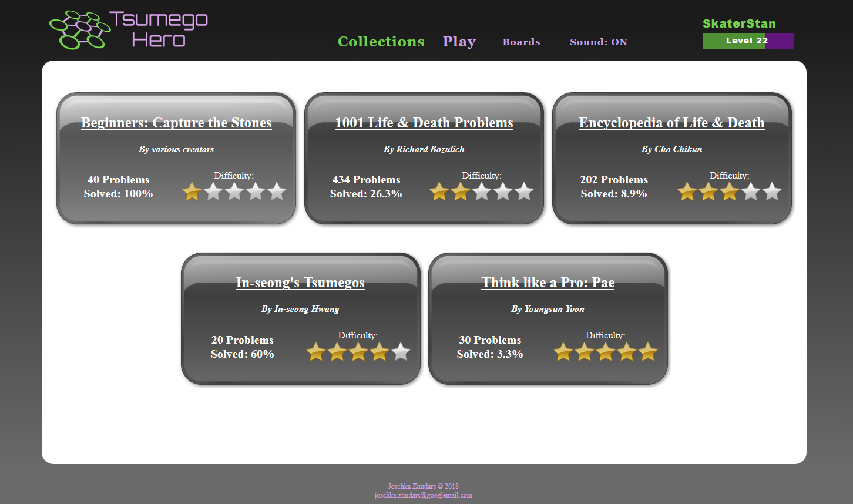Click the fifth gold star under Think like a Pro: Pae
This screenshot has width=853, height=504.
click(649, 351)
